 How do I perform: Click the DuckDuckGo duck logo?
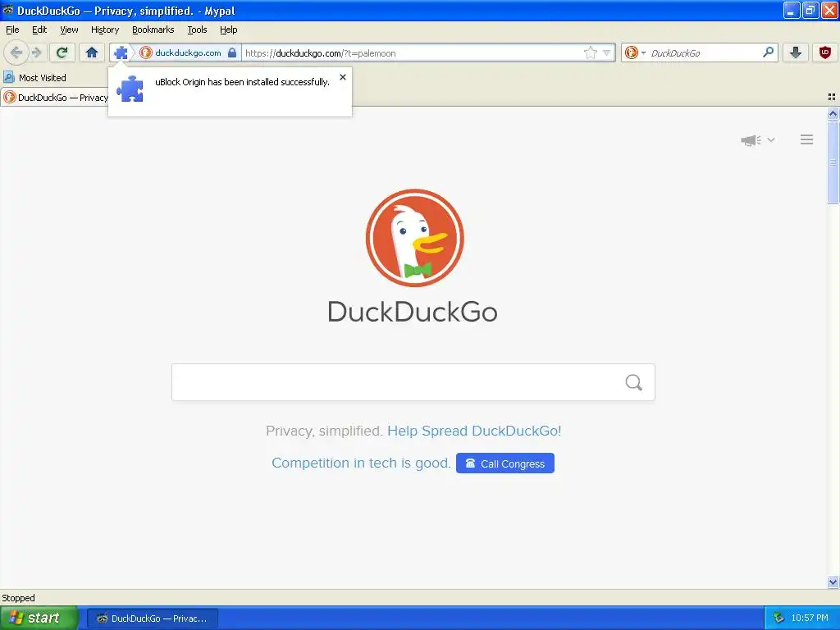point(414,238)
